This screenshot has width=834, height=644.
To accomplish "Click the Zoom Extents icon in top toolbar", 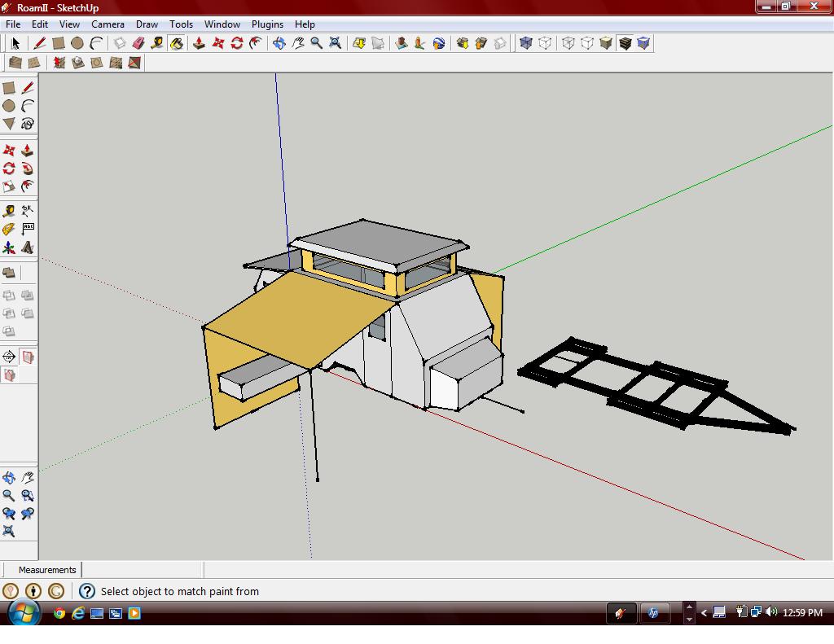I will [x=335, y=43].
